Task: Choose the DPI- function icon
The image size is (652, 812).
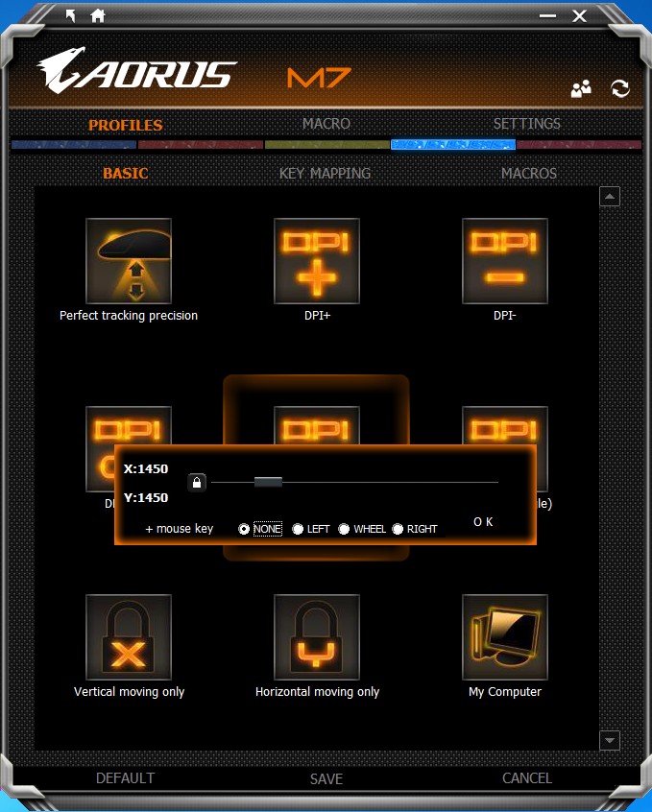Action: click(x=505, y=260)
